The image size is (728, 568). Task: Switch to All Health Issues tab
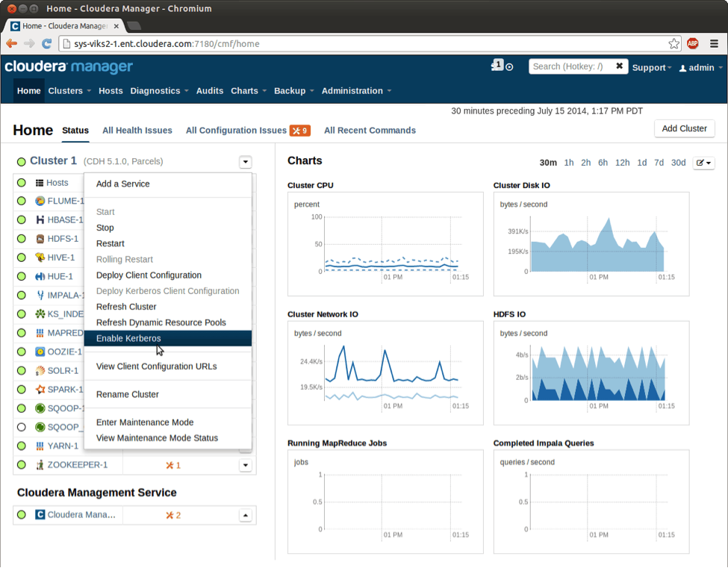(137, 131)
